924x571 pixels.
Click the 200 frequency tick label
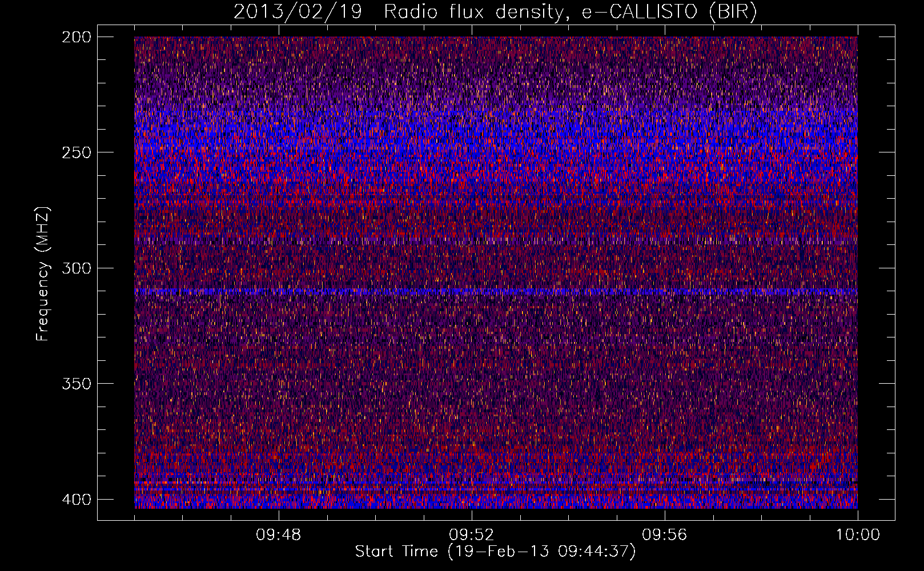tap(76, 37)
